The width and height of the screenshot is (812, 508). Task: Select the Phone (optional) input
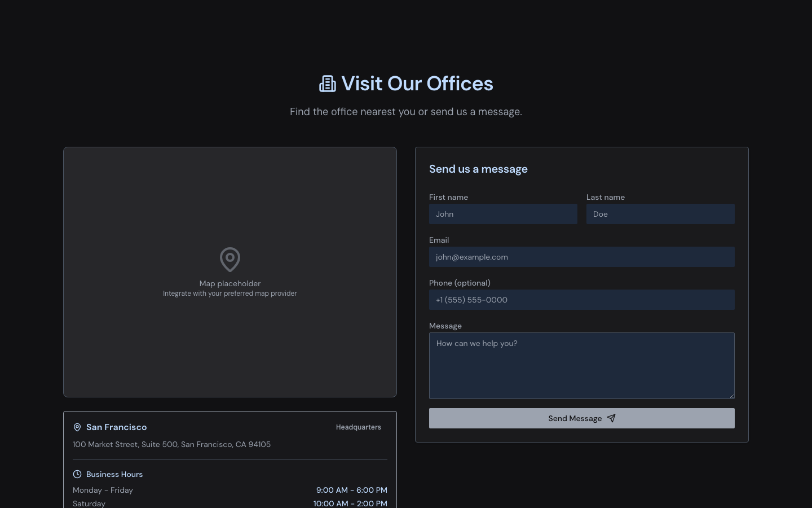tap(581, 300)
